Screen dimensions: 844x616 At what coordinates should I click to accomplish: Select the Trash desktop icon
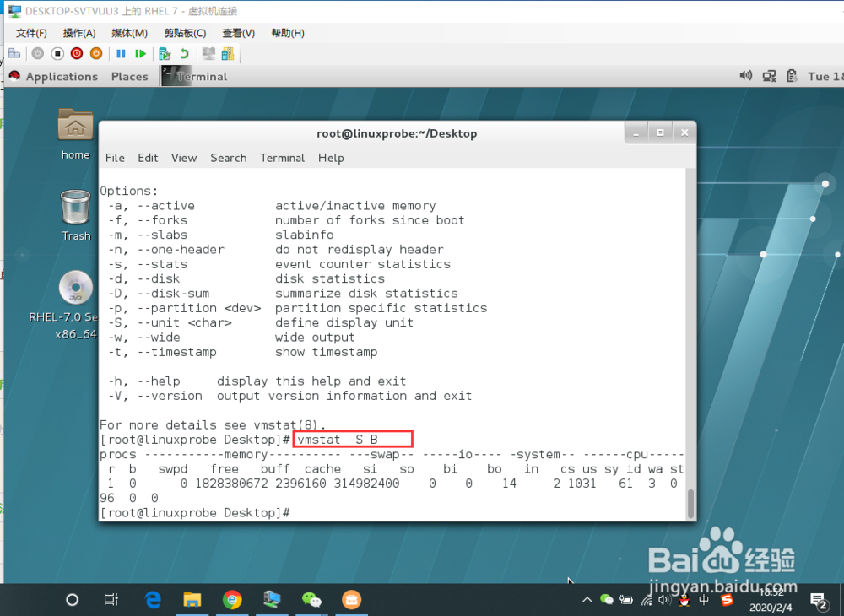pos(76,215)
